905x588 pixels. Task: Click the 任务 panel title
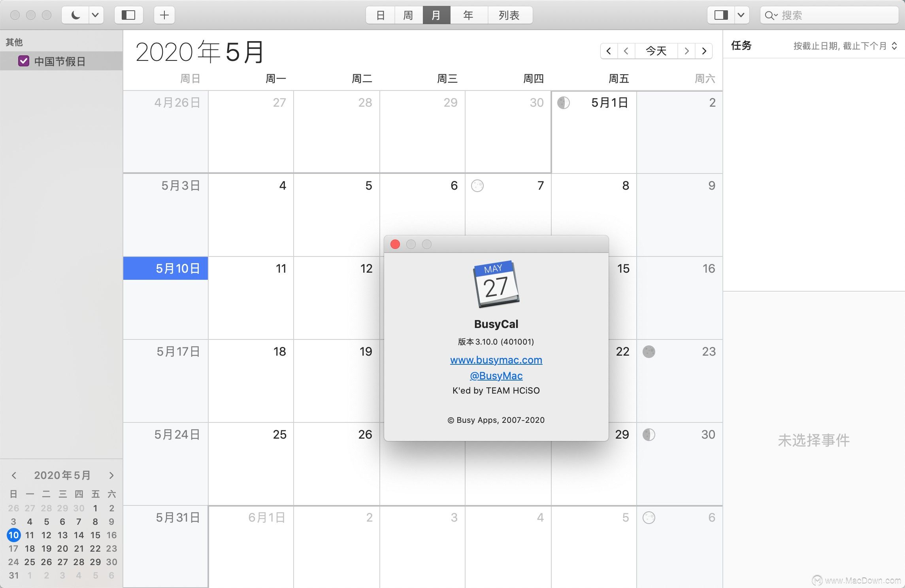point(741,45)
